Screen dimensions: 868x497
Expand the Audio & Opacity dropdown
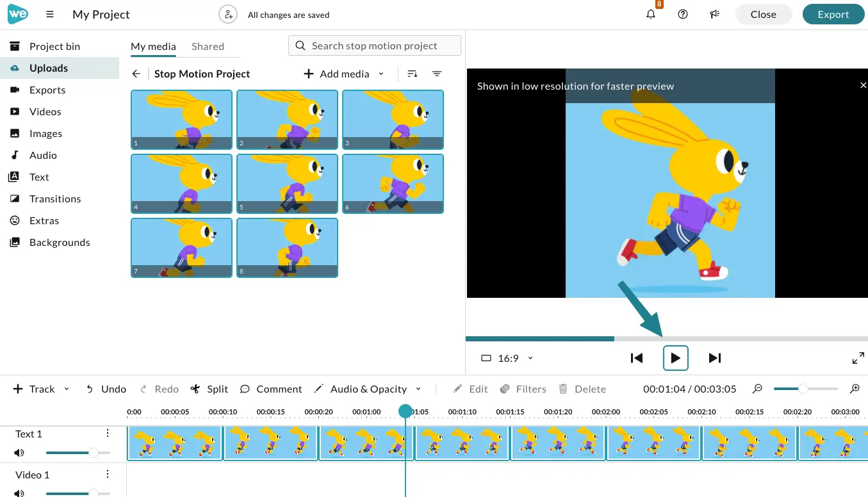(418, 389)
